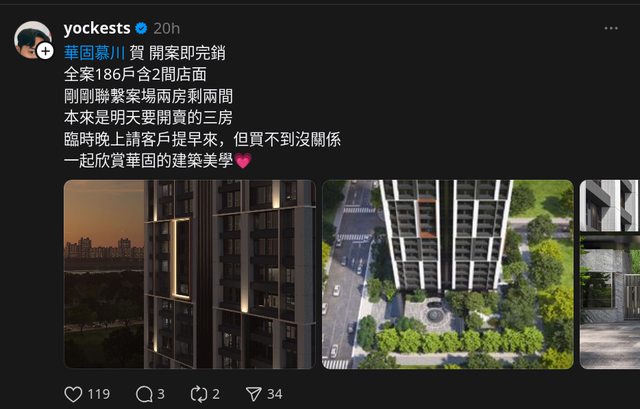Viewport: 640px width, 409px height.
Task: View the sunset building facade image
Action: point(190,274)
